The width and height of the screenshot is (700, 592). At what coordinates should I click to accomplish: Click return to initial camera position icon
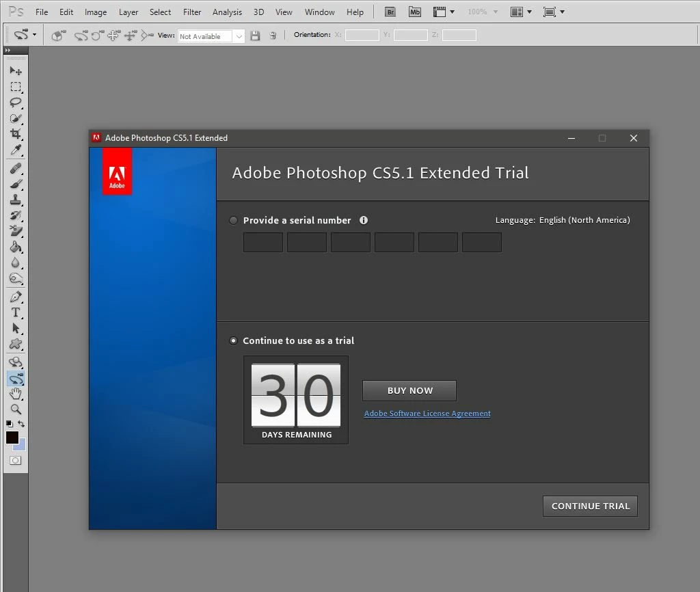pos(59,36)
